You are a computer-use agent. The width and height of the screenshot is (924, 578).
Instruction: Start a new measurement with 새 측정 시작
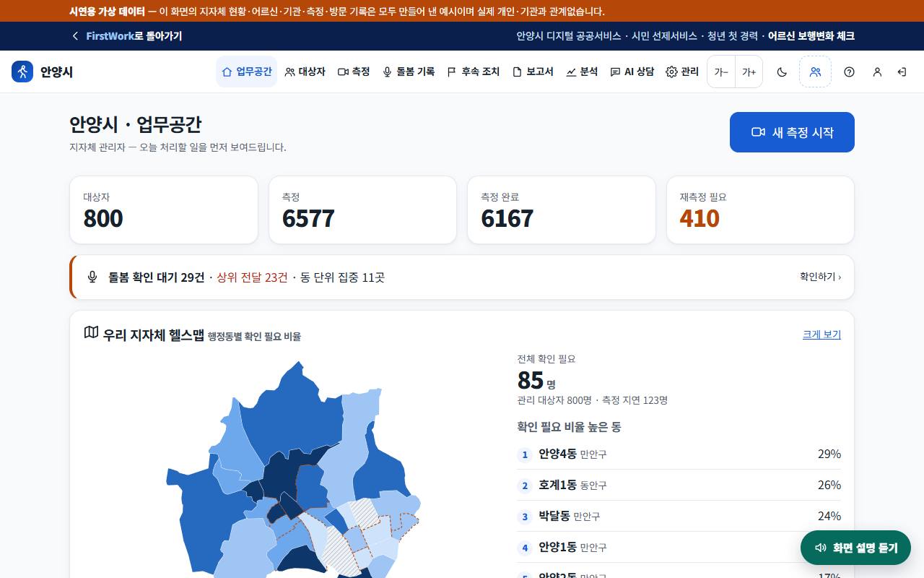pos(792,132)
